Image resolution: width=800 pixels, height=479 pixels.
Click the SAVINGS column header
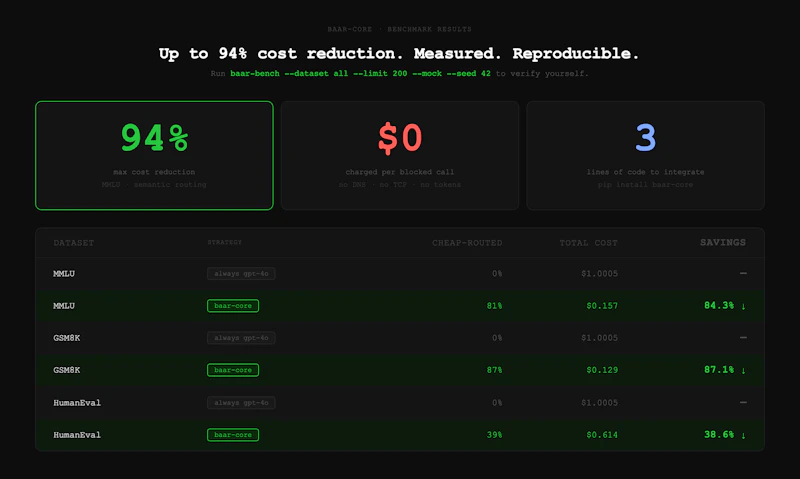tap(723, 242)
